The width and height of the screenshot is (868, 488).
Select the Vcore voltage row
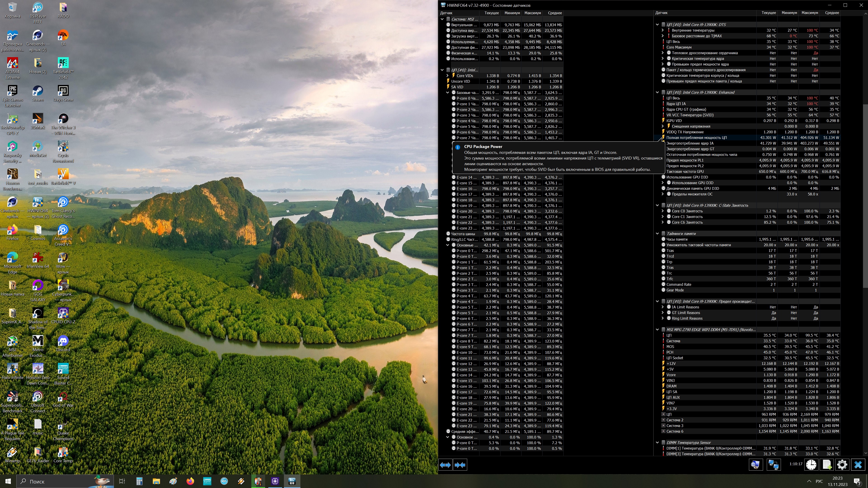pyautogui.click(x=671, y=375)
